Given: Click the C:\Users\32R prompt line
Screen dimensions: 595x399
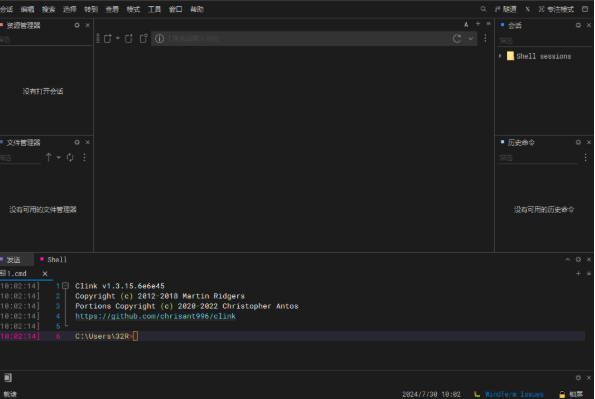Looking at the screenshot, I should (x=292, y=336).
